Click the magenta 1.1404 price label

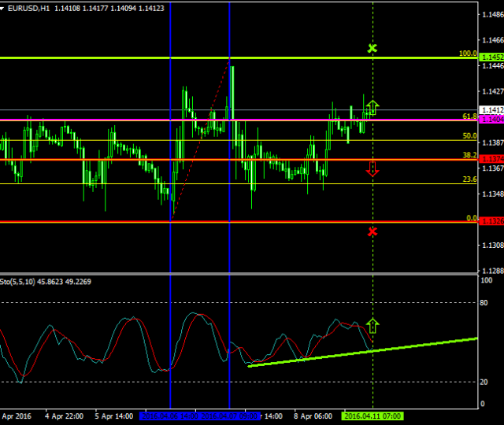pyautogui.click(x=492, y=119)
